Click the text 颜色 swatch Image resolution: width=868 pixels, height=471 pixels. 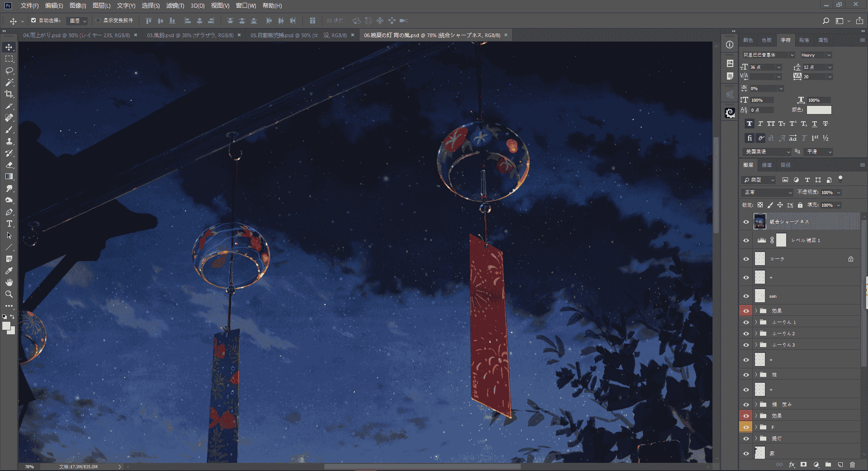[819, 110]
